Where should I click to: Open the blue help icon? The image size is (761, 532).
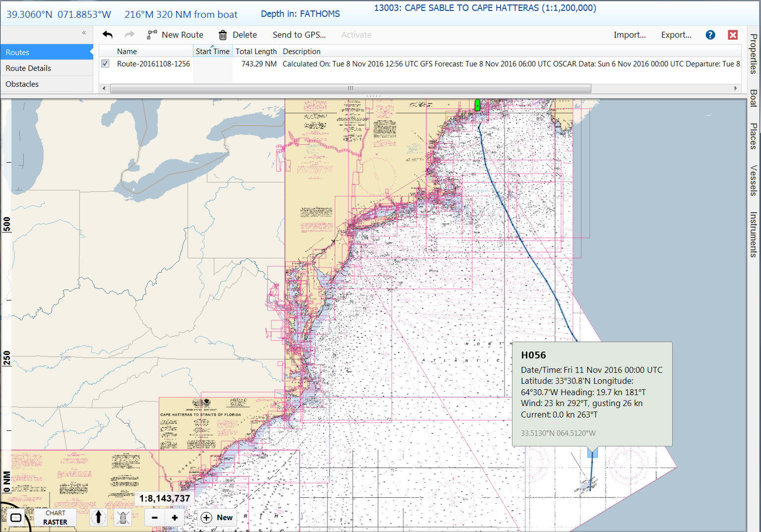coord(710,35)
